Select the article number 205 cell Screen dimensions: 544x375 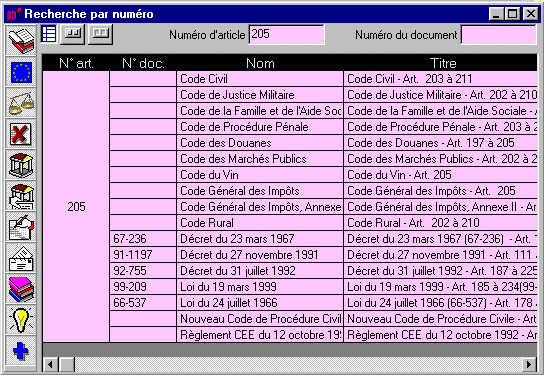(x=76, y=207)
